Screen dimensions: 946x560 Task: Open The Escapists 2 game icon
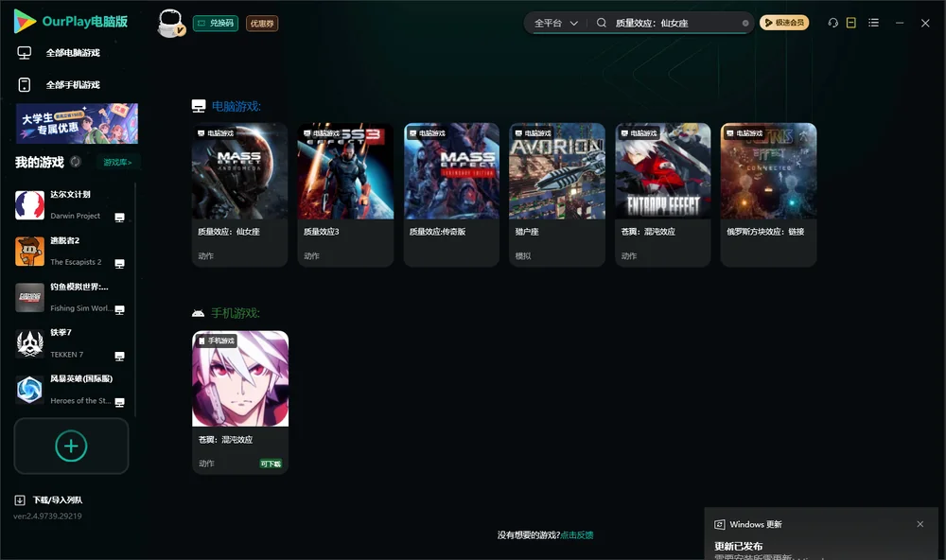[29, 251]
